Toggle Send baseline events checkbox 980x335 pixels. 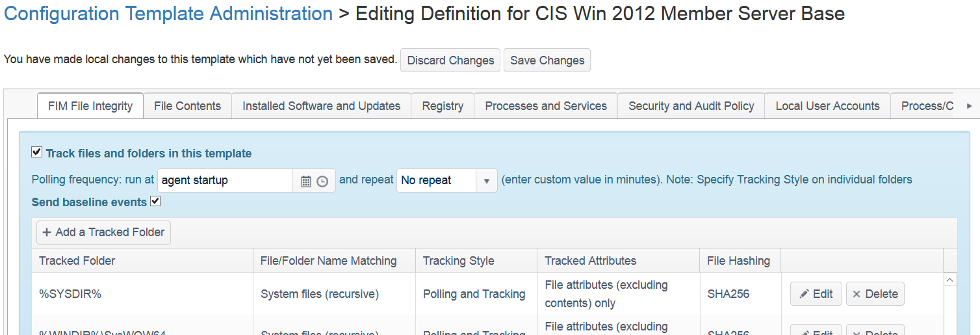point(155,201)
